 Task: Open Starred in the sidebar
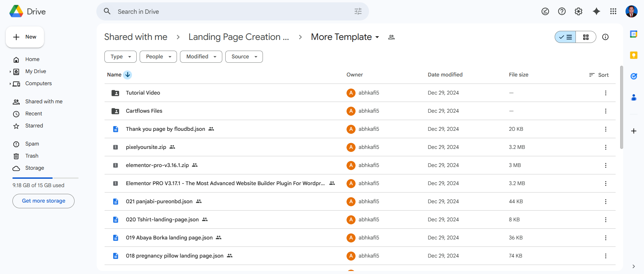click(34, 126)
